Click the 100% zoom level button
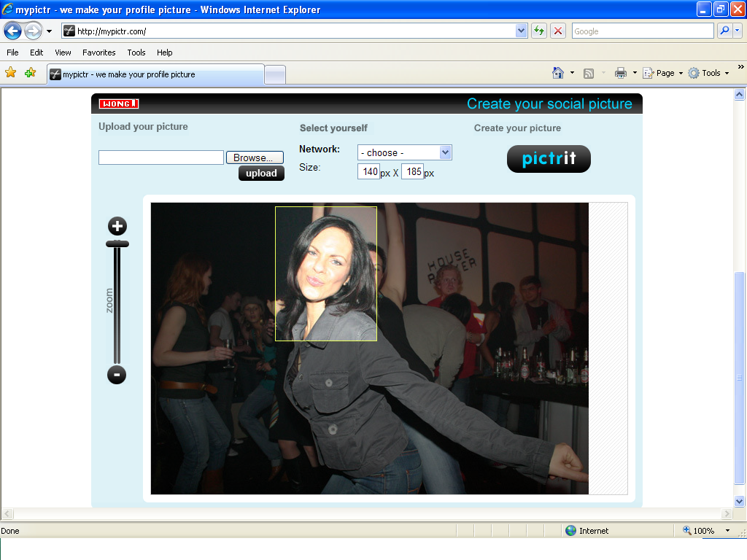 699,531
